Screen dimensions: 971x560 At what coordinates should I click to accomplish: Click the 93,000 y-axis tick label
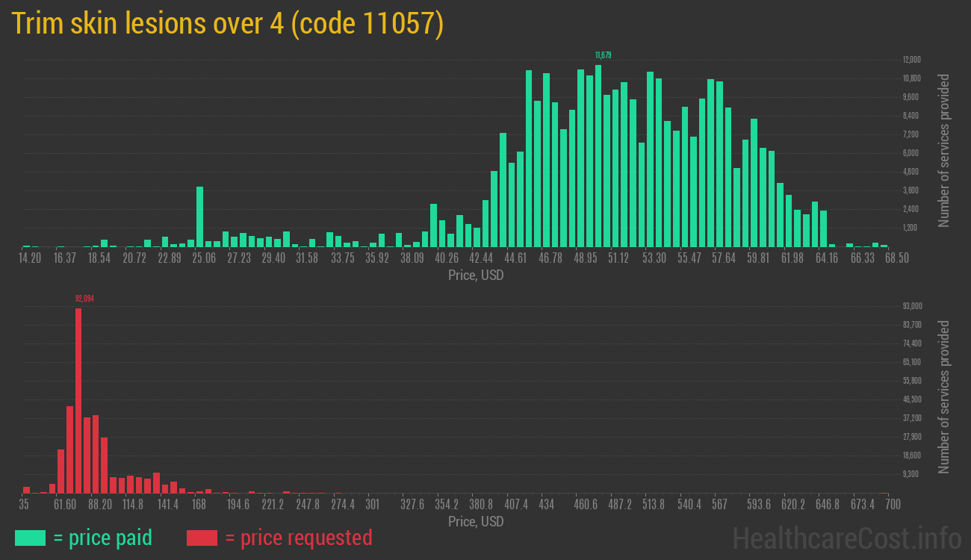click(x=913, y=306)
